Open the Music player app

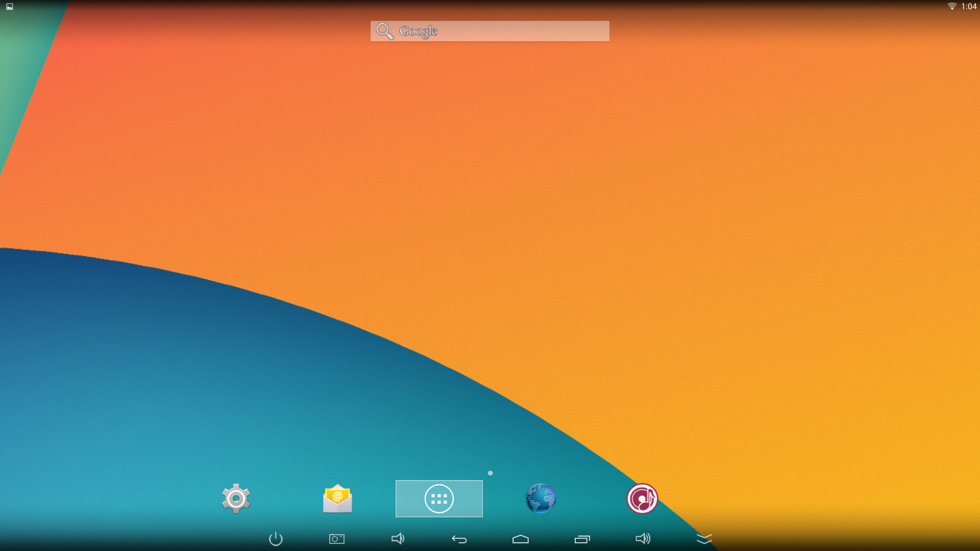click(x=642, y=498)
